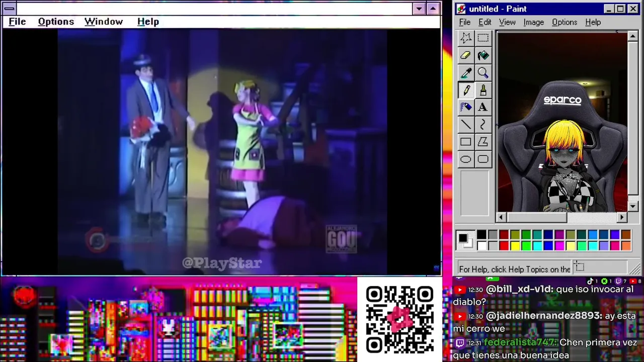Click Paint vertical scrollbar up arrow
The width and height of the screenshot is (644, 362).
633,37
